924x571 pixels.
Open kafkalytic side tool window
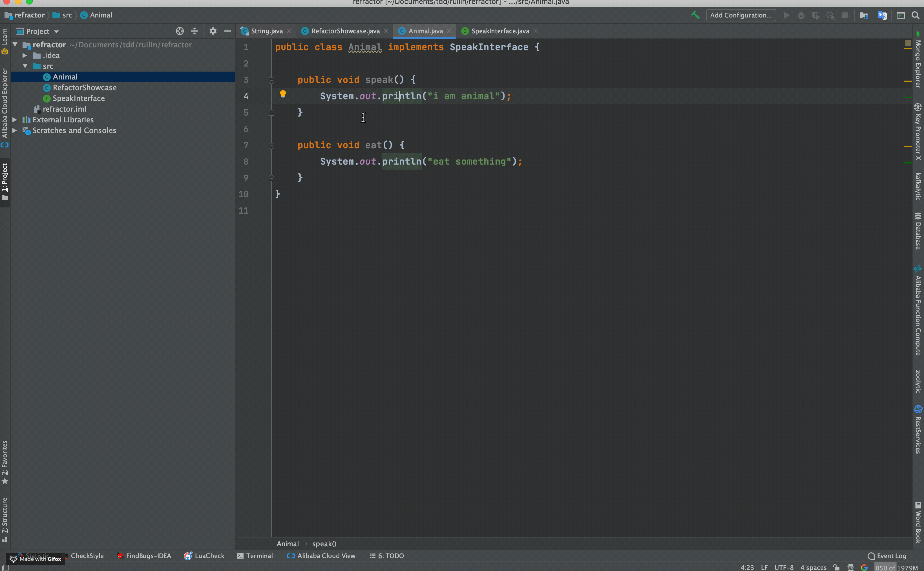pos(918,187)
